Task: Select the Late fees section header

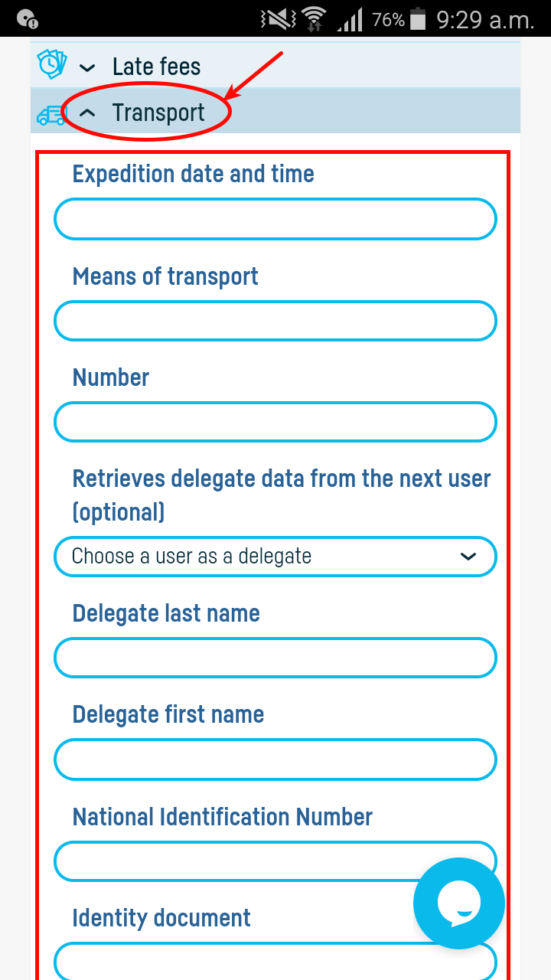Action: click(156, 67)
